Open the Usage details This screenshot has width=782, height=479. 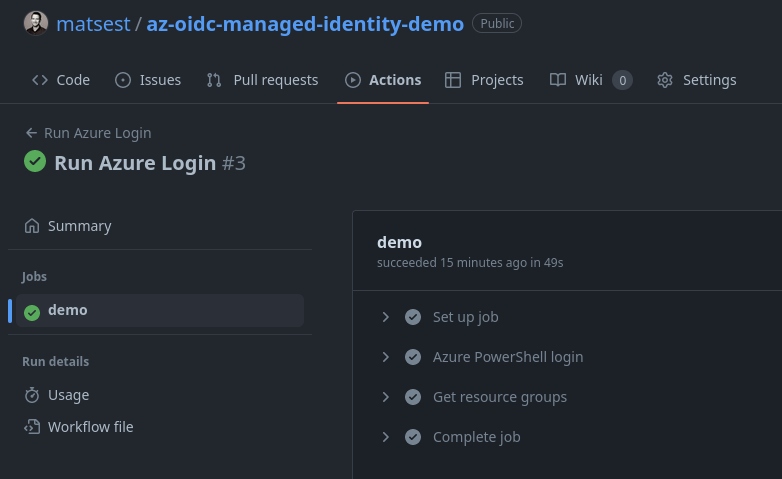160,395
